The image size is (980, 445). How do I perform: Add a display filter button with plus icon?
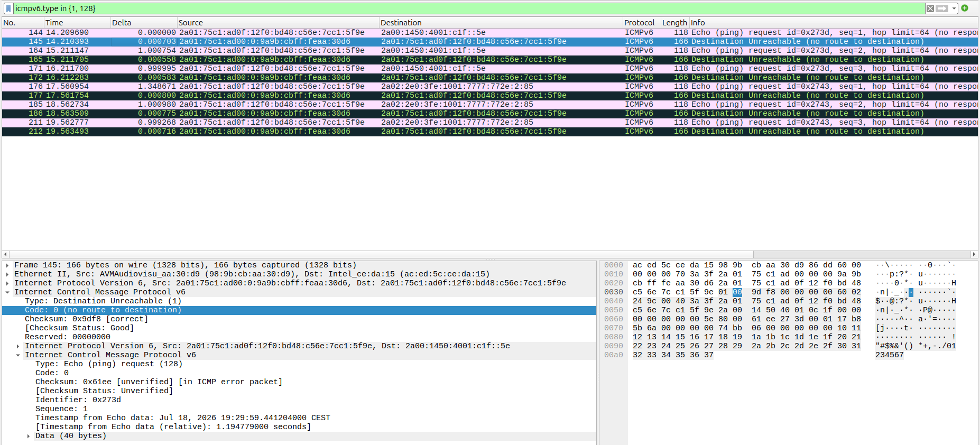point(965,8)
